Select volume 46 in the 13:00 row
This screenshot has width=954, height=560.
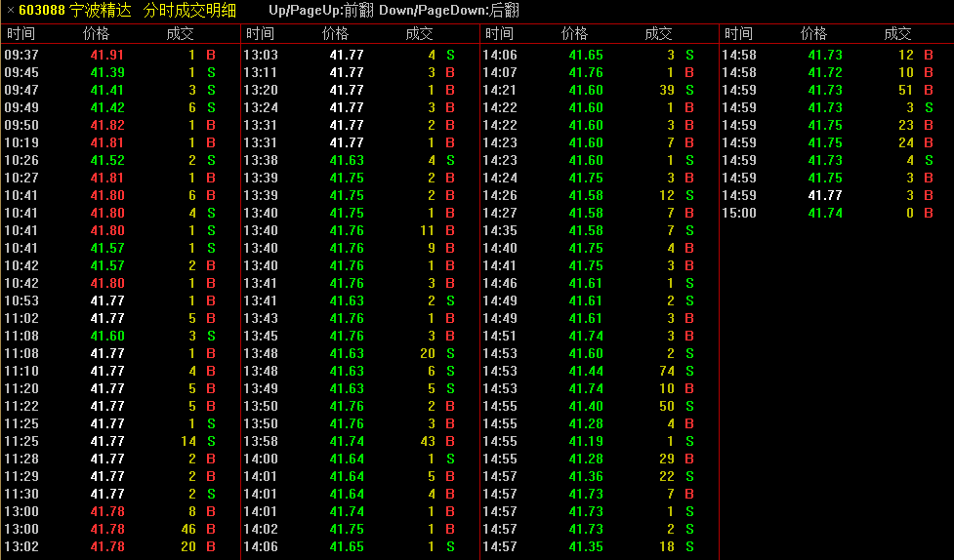tap(188, 530)
